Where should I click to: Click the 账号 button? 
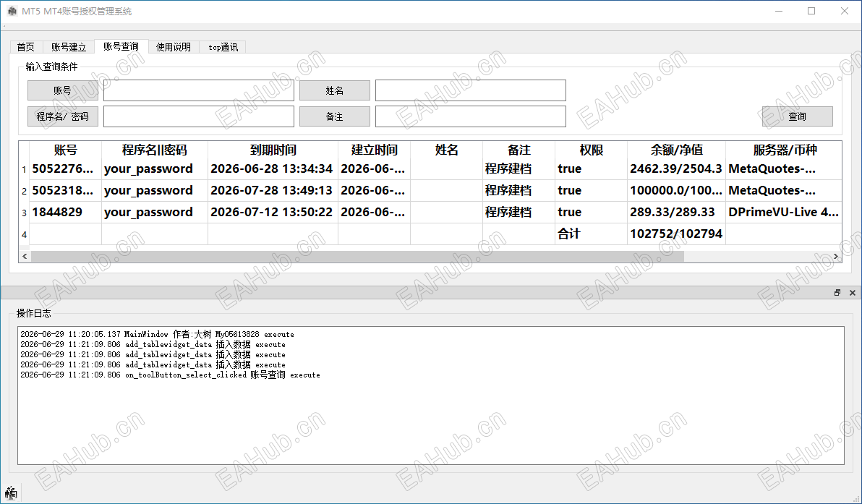pos(63,90)
